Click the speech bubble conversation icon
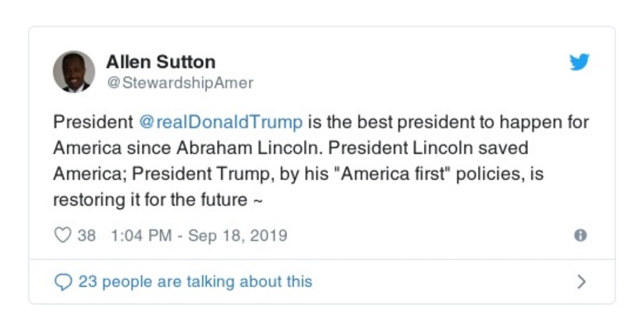644x334 pixels. [63, 282]
